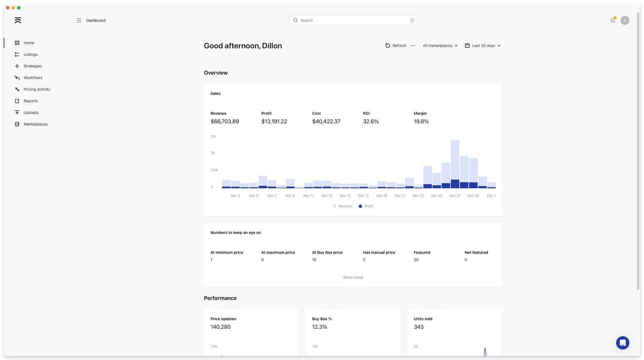Focus the Search input field
Screen dimensions: 644x360
coord(353,20)
